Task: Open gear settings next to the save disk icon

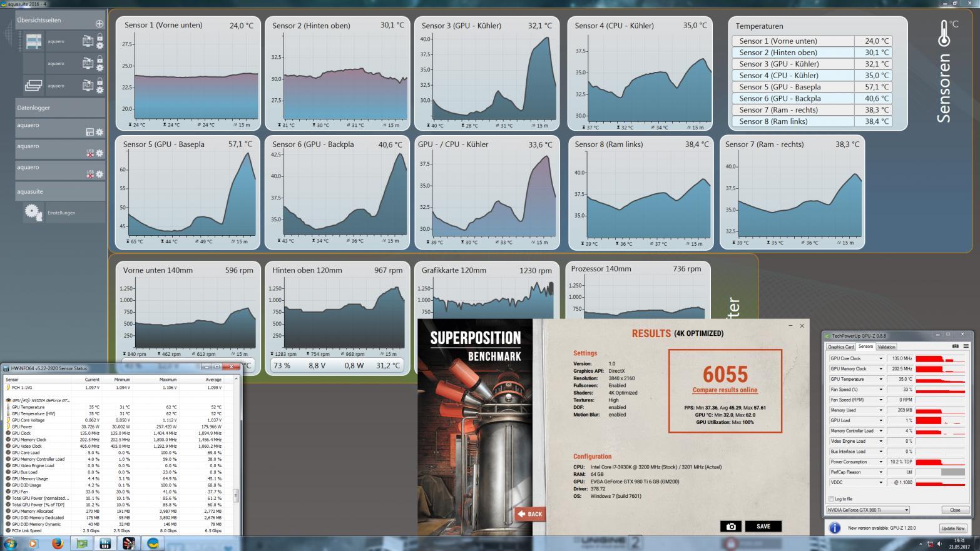Action: [x=100, y=133]
